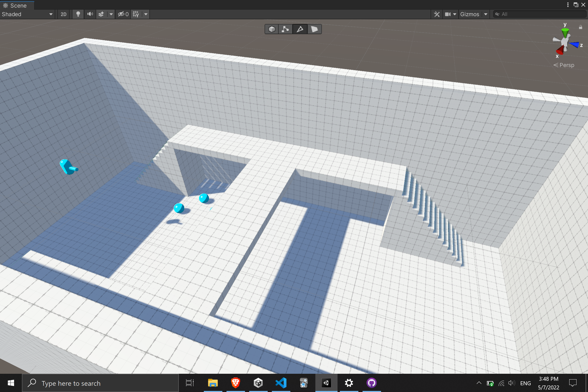Screen dimensions: 588x392
Task: Toggle scene lighting on or off
Action: (x=78, y=14)
